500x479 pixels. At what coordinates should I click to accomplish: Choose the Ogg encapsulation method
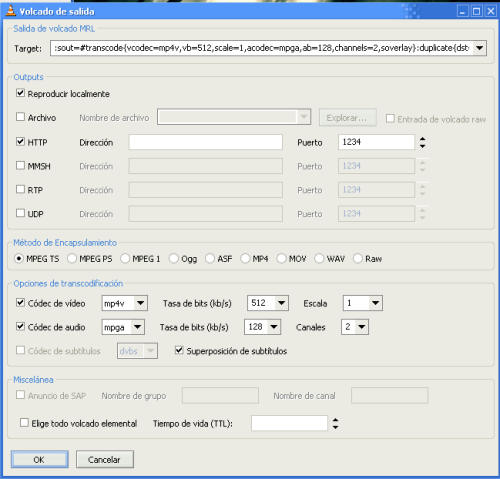(174, 258)
